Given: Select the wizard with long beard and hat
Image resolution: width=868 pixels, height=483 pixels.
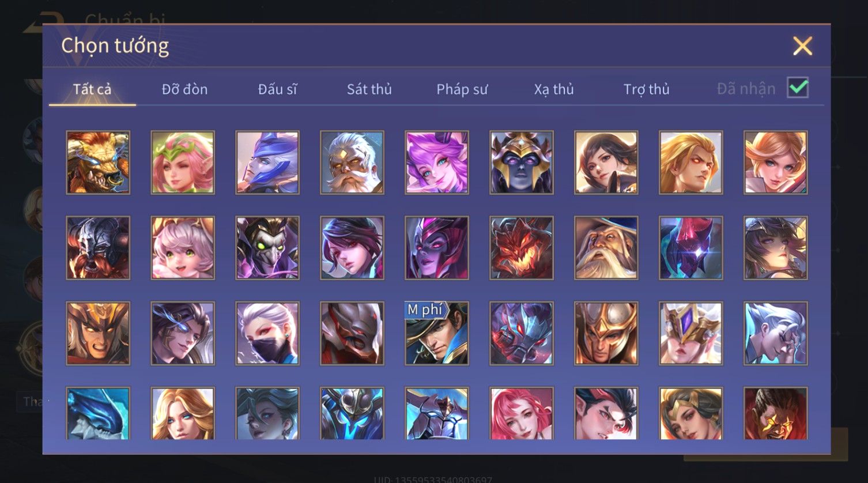Looking at the screenshot, I should point(606,248).
